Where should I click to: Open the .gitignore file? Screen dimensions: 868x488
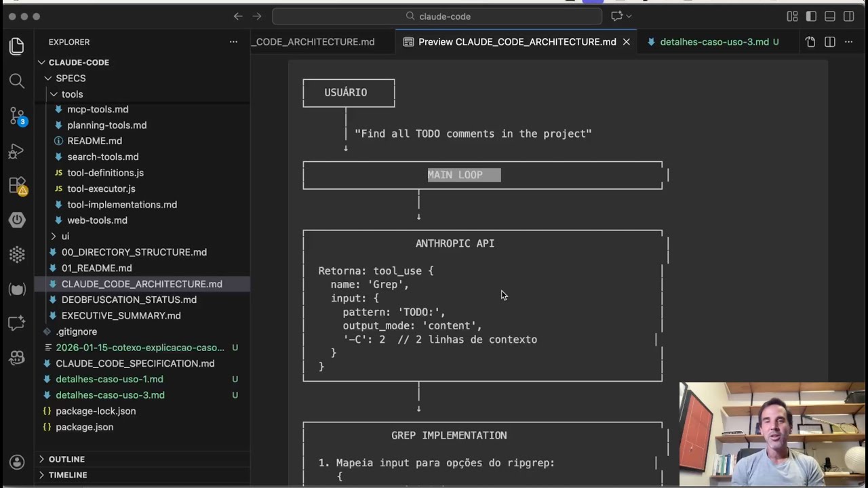(x=77, y=331)
